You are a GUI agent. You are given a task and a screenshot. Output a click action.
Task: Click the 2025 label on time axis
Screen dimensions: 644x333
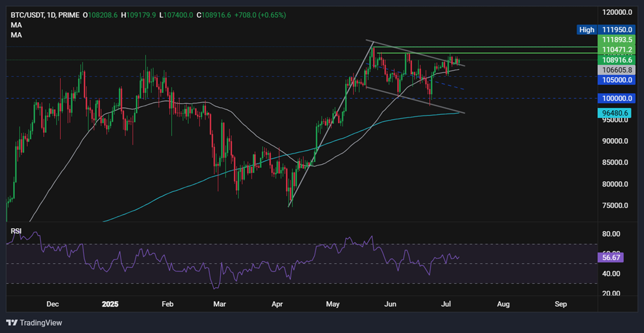click(x=110, y=304)
